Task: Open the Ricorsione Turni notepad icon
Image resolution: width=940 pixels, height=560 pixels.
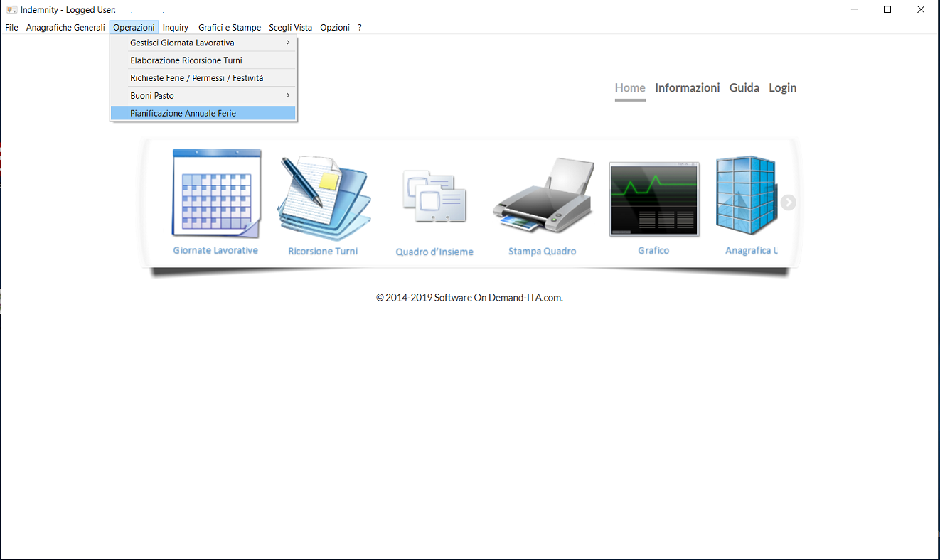Action: (x=325, y=198)
